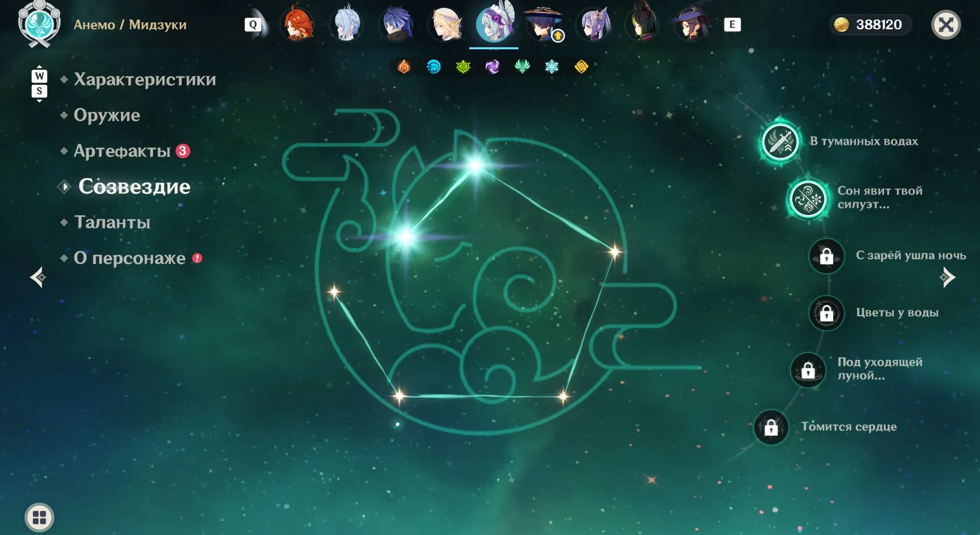Select the light blue-haired character portrait
980x535 pixels.
[x=347, y=24]
